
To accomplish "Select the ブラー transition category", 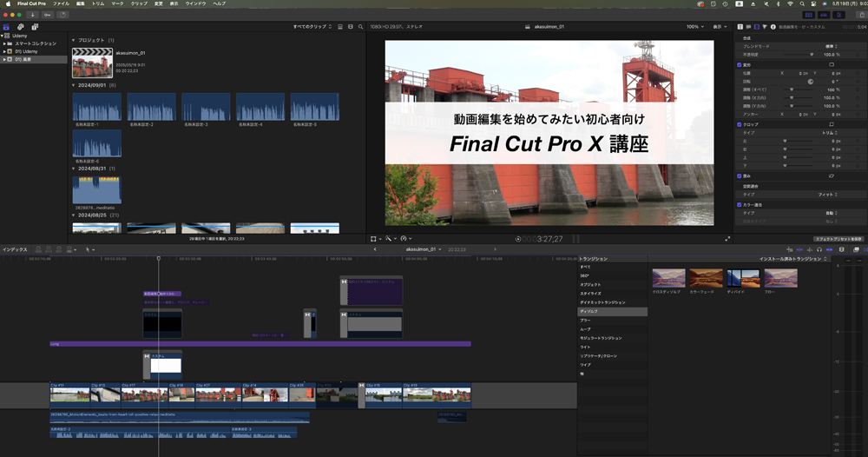I will [x=612, y=321].
